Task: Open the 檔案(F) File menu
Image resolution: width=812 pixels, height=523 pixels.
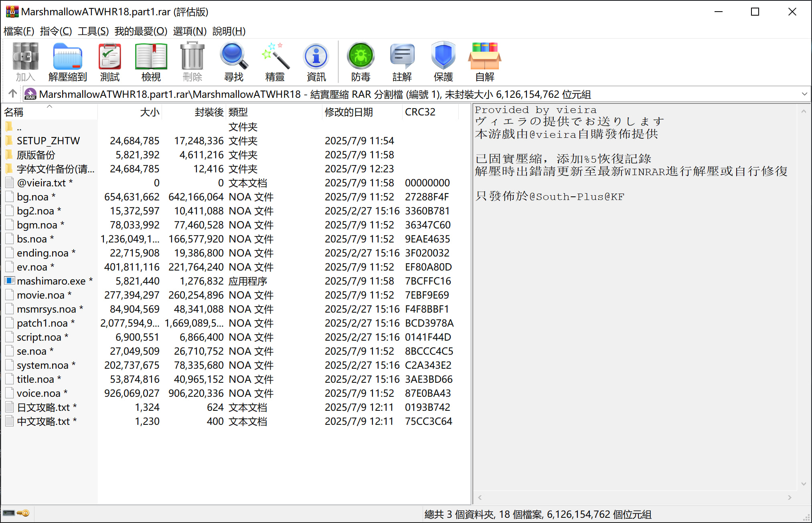Action: click(x=19, y=31)
